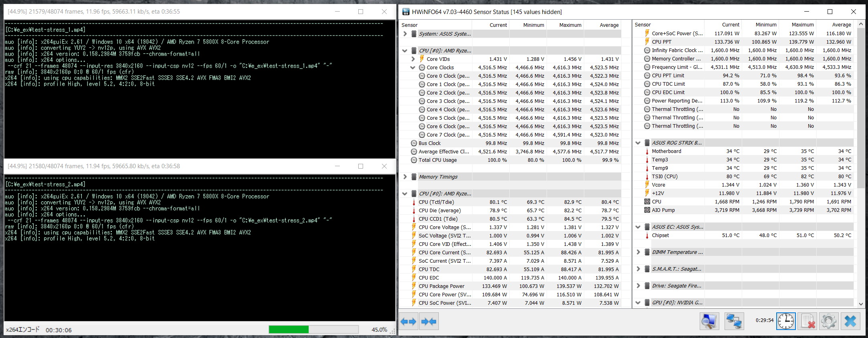Expand the Memory Timings group
This screenshot has width=868, height=338.
405,177
